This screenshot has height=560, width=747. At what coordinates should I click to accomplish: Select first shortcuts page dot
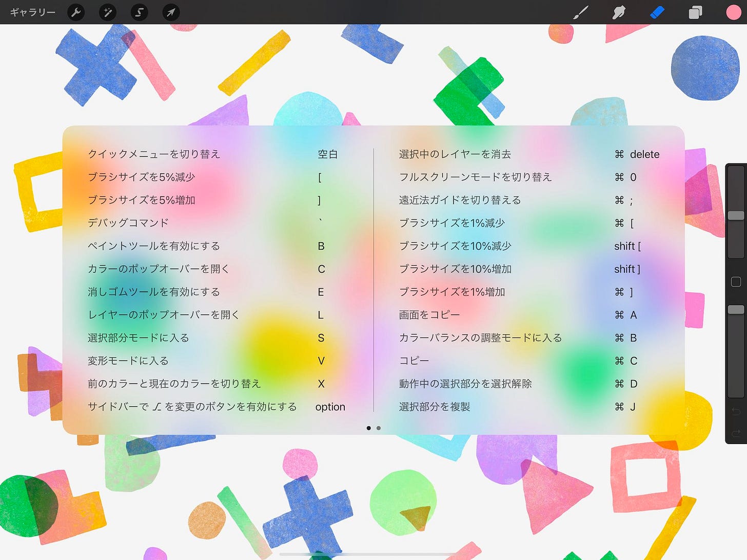pyautogui.click(x=369, y=428)
